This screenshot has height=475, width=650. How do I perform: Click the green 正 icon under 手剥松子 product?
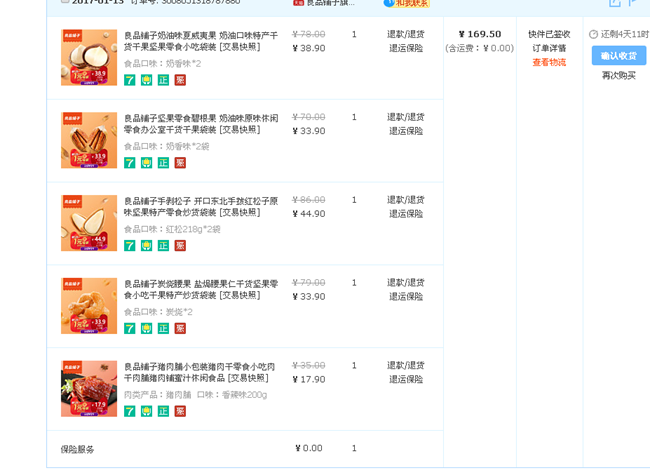pos(163,246)
